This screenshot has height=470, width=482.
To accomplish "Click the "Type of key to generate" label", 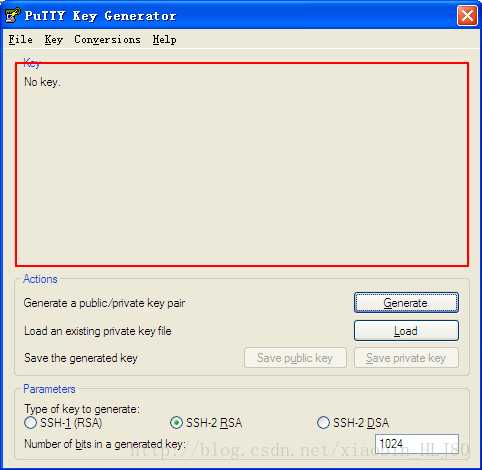I will 82,409.
